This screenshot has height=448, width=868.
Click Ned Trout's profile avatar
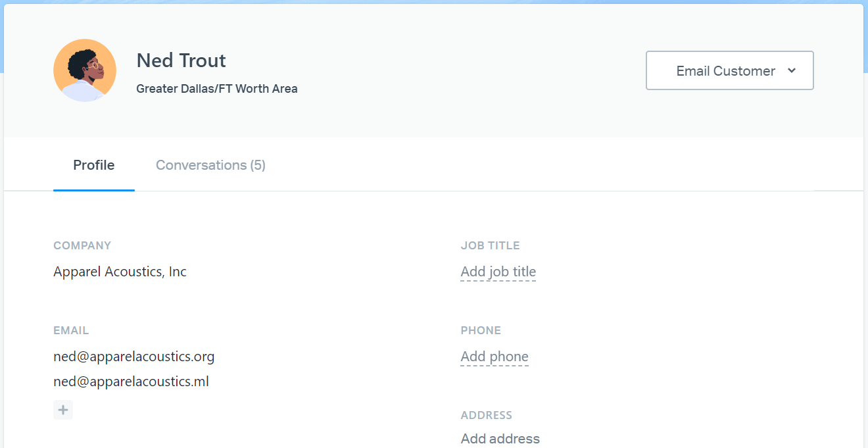(x=85, y=70)
